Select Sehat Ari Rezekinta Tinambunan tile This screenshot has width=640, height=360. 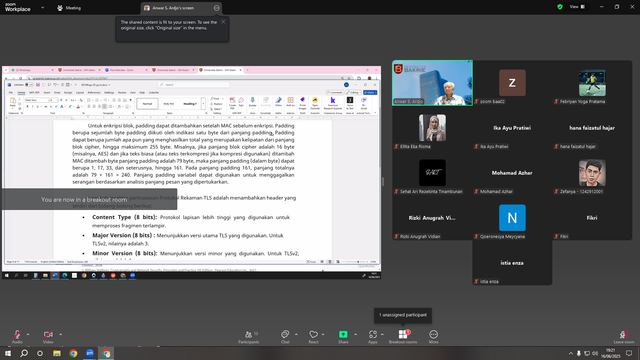(432, 173)
